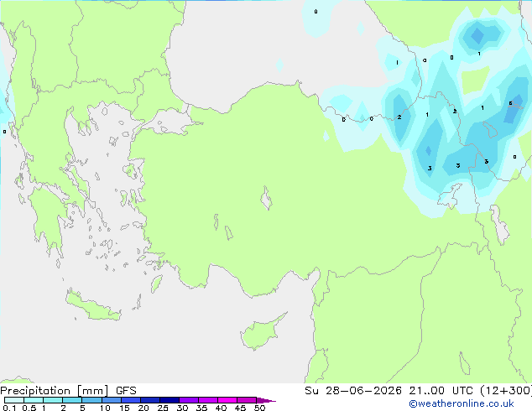Click the legend tick label '15'
Screen dimensions: 532x411
point(124,408)
